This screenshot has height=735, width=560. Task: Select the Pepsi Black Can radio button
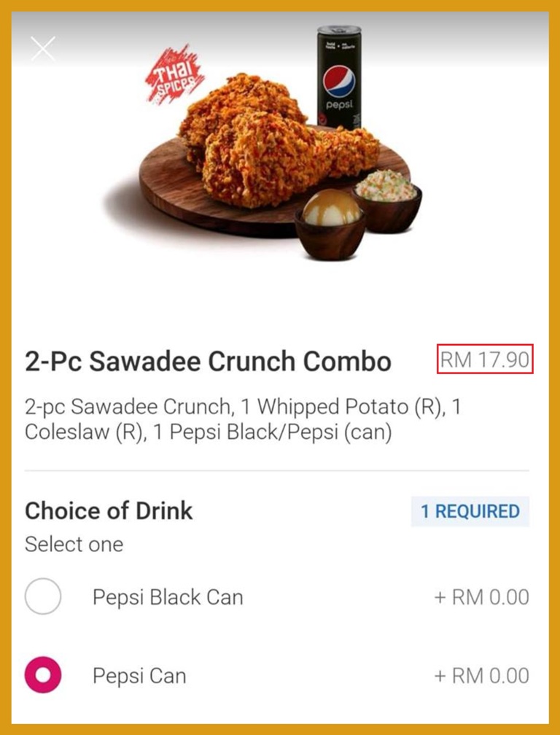[x=43, y=596]
